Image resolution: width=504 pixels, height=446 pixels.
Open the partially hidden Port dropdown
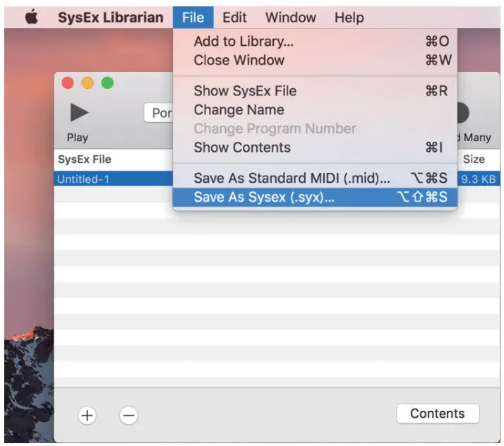pos(158,113)
